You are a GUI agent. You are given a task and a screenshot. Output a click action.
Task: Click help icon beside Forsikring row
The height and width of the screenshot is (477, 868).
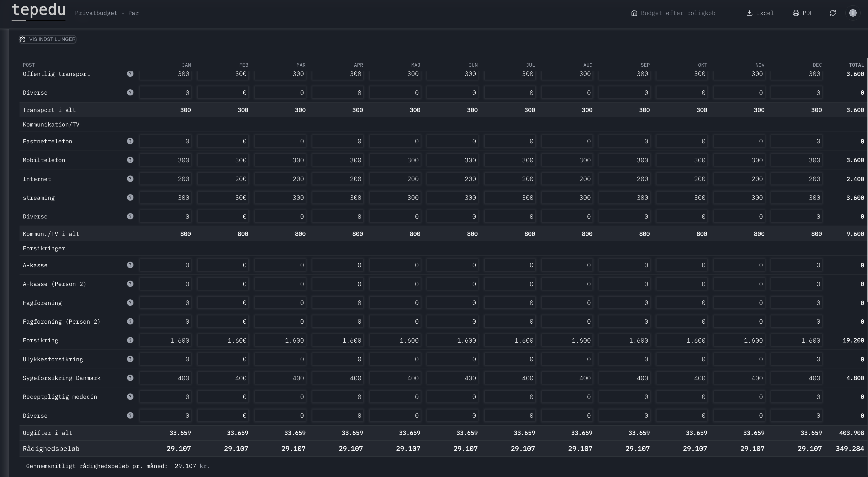130,340
